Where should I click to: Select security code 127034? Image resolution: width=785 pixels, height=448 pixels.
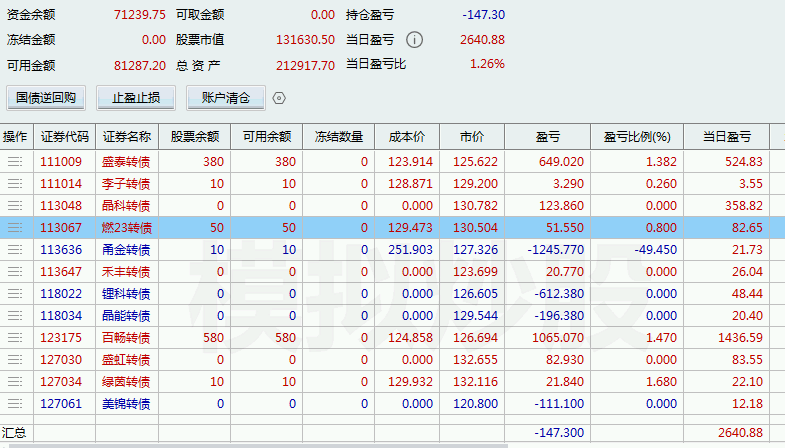61,382
